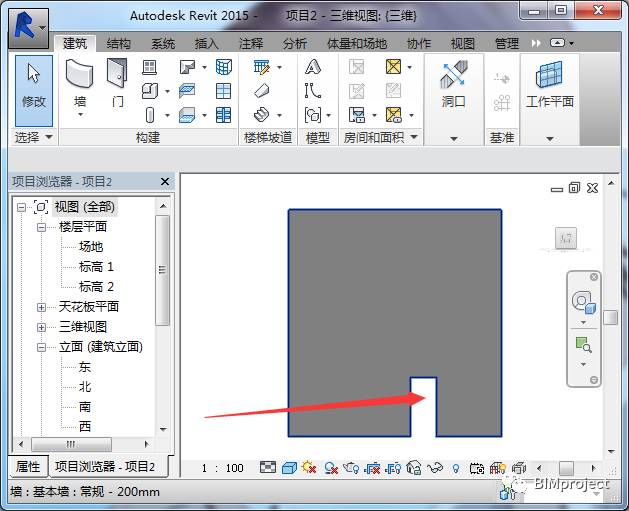Click the Curtain System icon
This screenshot has height=511, width=629.
(x=223, y=67)
